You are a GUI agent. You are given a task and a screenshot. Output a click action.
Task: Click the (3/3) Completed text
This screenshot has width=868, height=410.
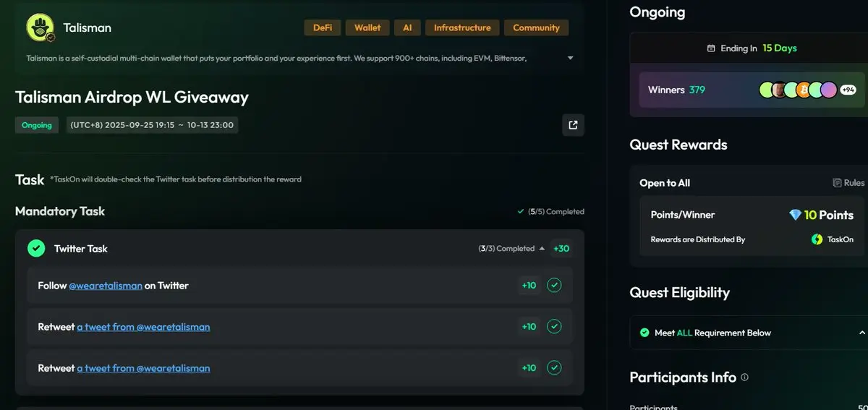click(x=506, y=249)
